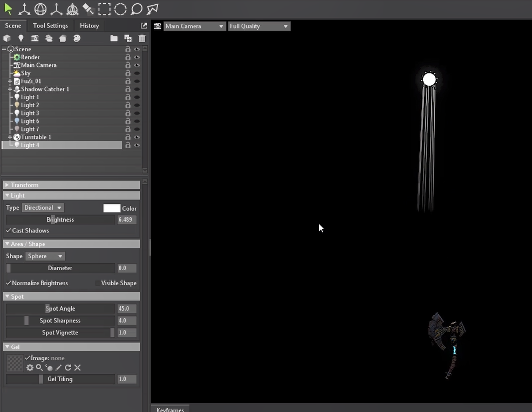Choose the rectangular marquee selection tool
The width and height of the screenshot is (532, 412).
click(x=104, y=9)
